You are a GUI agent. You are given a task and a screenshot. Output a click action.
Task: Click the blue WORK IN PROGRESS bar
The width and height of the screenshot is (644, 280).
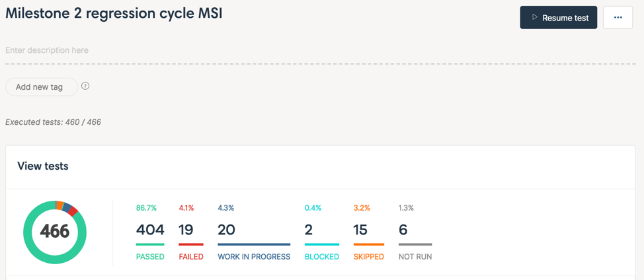click(x=254, y=244)
